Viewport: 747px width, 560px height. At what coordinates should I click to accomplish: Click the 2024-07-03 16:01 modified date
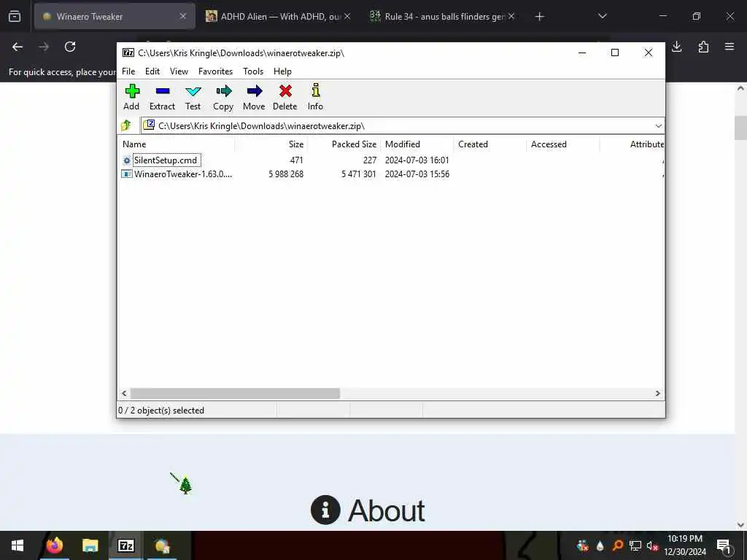[417, 160]
